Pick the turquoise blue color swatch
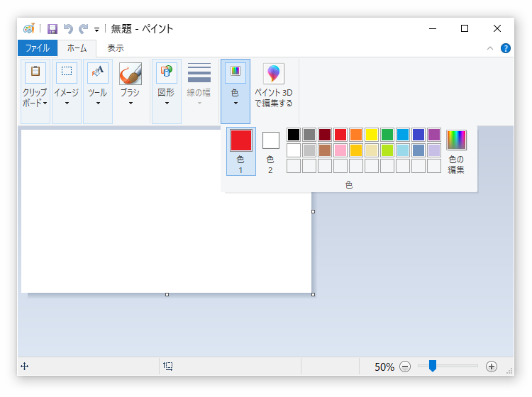Screen dimensions: 532x397 (403, 135)
